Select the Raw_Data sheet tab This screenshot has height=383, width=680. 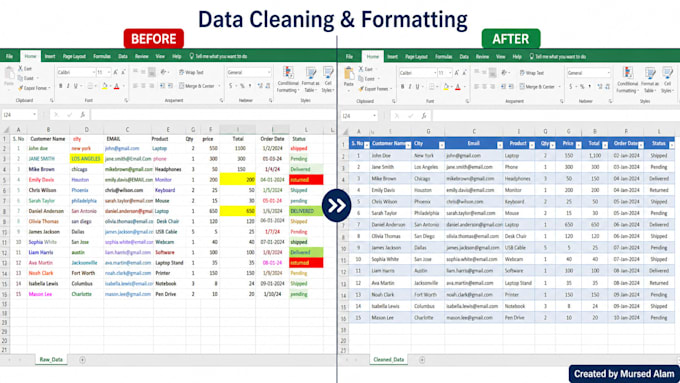pyautogui.click(x=51, y=360)
